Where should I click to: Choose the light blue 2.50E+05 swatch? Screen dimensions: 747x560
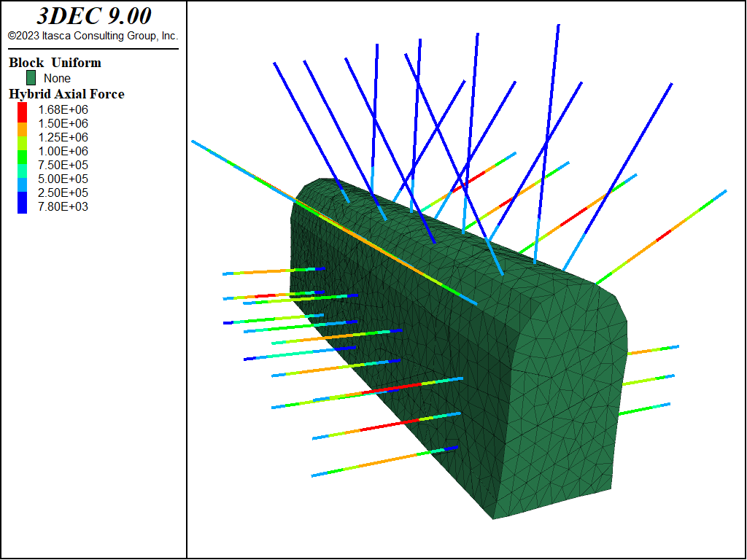pos(23,192)
